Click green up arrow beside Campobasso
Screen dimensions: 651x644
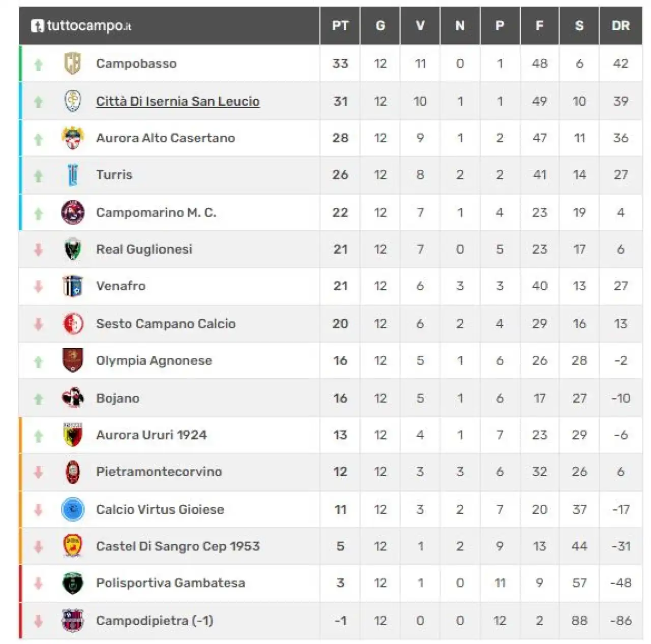(38, 65)
